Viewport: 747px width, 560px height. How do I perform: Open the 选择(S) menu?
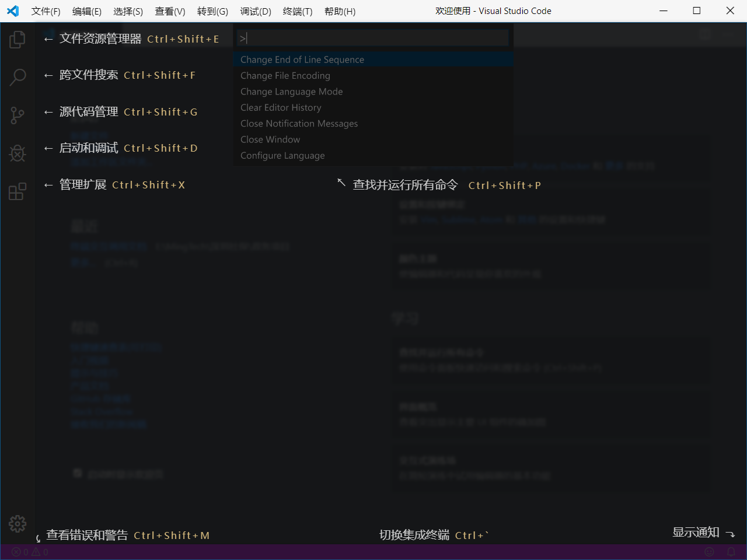128,11
